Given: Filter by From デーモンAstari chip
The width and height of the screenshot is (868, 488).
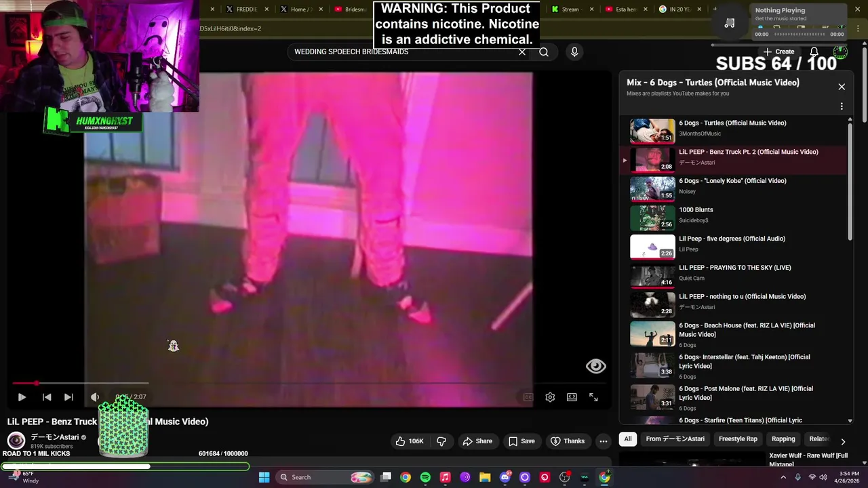Looking at the screenshot, I should click(675, 439).
